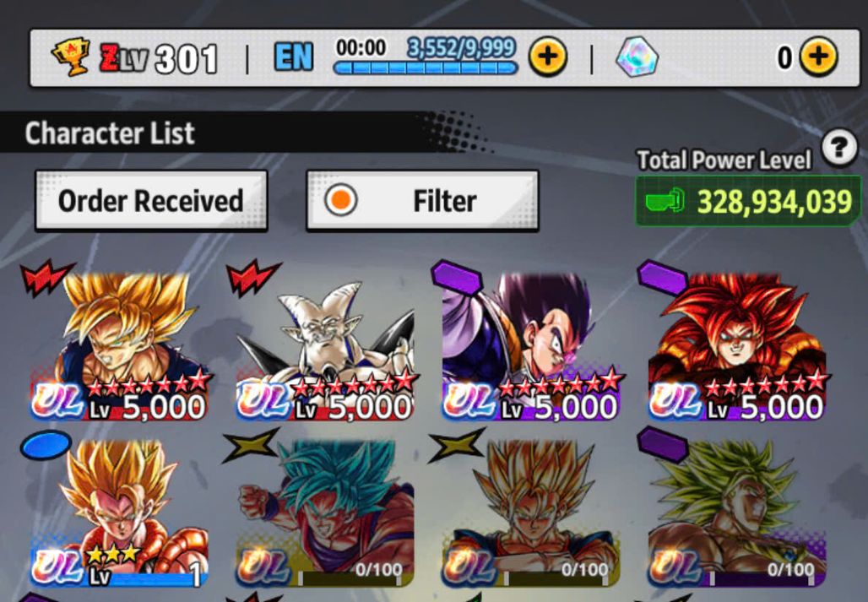The image size is (868, 602).
Task: Open the Character List header
Action: pyautogui.click(x=110, y=133)
